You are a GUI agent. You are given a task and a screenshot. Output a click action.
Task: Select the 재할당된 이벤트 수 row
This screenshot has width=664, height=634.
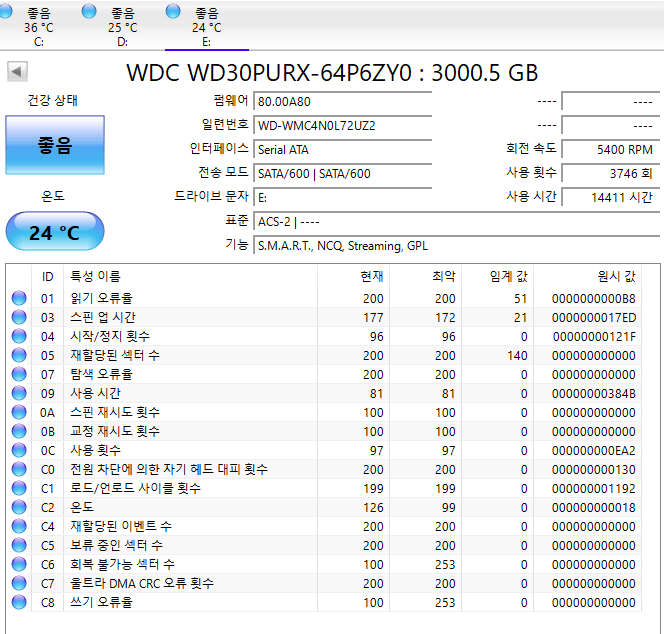(326, 526)
